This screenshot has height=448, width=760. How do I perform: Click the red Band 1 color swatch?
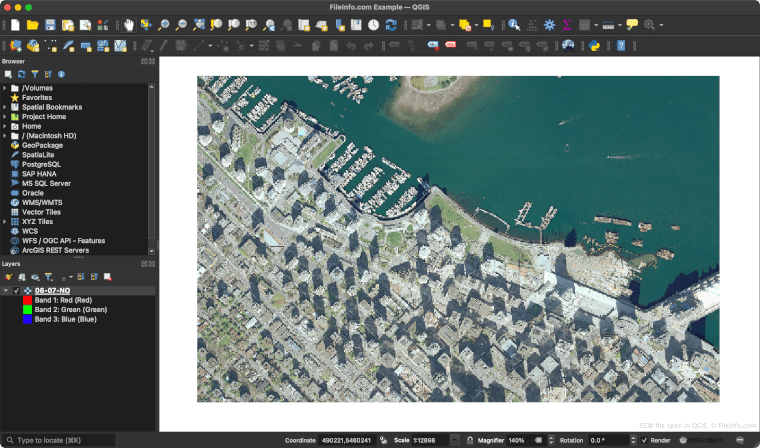[x=27, y=300]
